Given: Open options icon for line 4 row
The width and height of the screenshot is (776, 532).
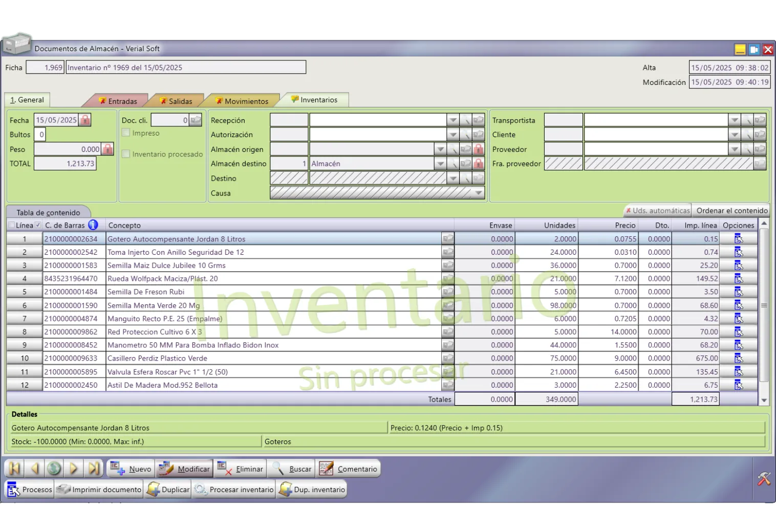Looking at the screenshot, I should pyautogui.click(x=738, y=279).
